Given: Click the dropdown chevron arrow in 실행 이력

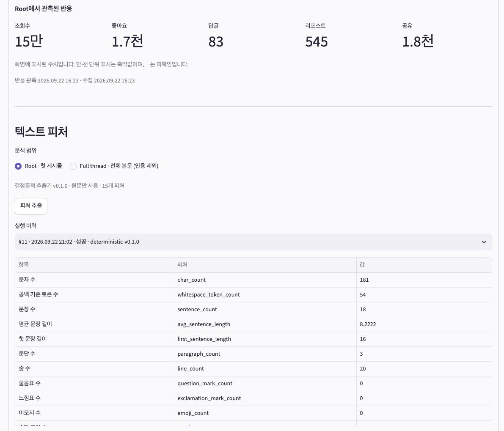Looking at the screenshot, I should tap(484, 242).
